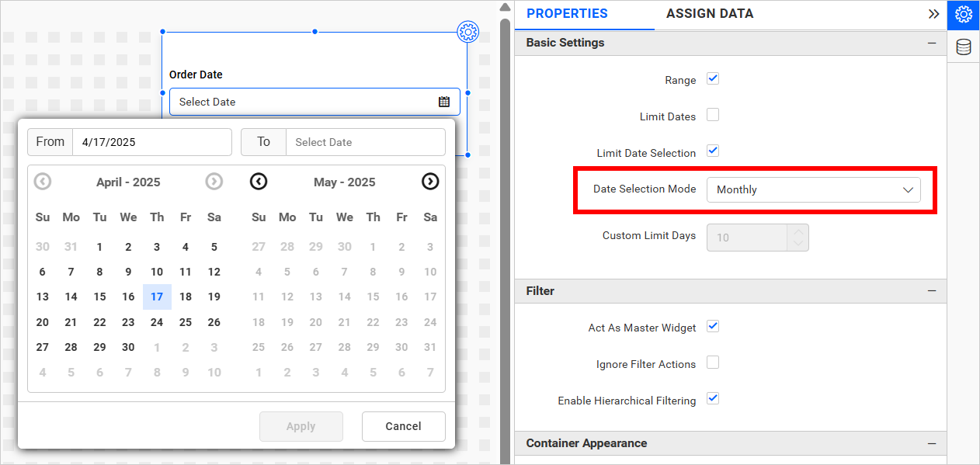Switch to the Assign Data tab

click(709, 14)
